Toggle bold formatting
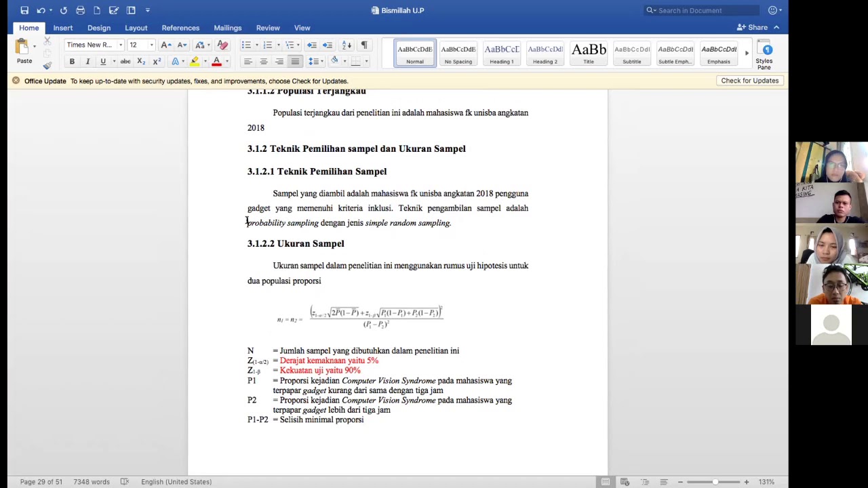 point(72,62)
